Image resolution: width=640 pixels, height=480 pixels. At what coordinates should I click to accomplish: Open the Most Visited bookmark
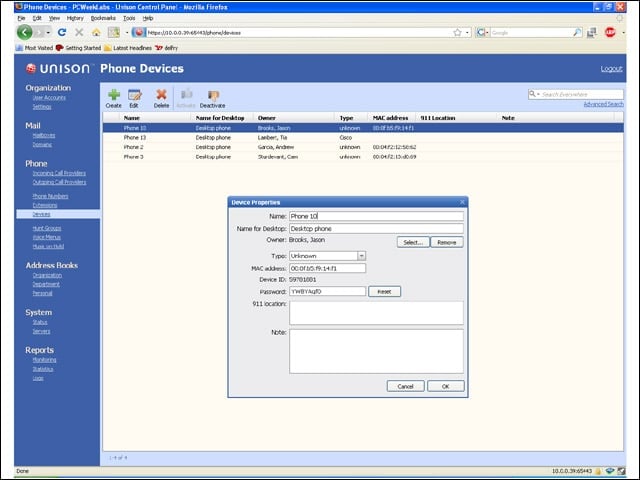[x=34, y=48]
